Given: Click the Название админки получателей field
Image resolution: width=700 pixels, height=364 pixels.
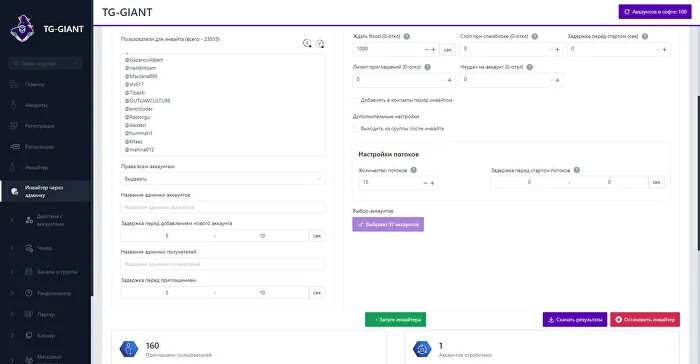Looking at the screenshot, I should click(x=223, y=264).
